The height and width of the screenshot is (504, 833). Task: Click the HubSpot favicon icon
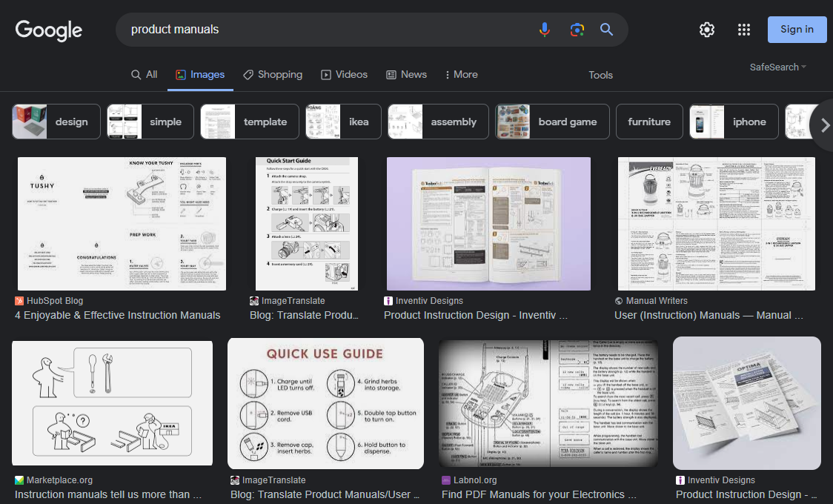click(19, 301)
